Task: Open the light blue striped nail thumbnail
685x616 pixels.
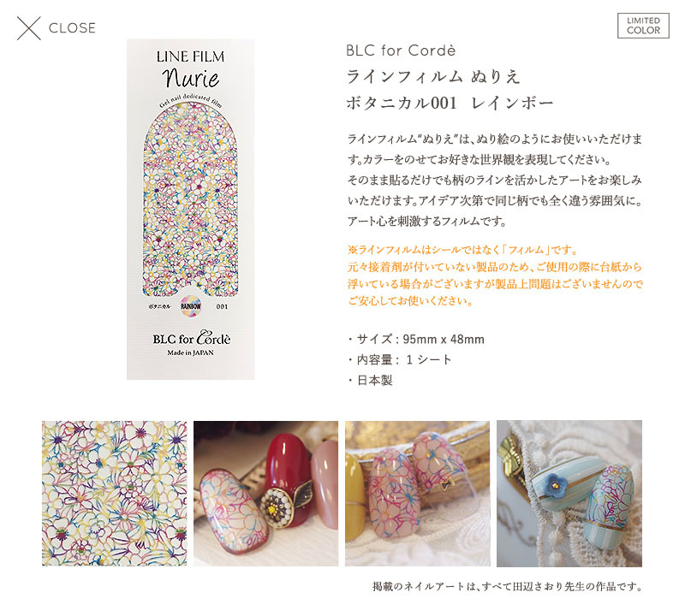Action: pyautogui.click(x=569, y=494)
